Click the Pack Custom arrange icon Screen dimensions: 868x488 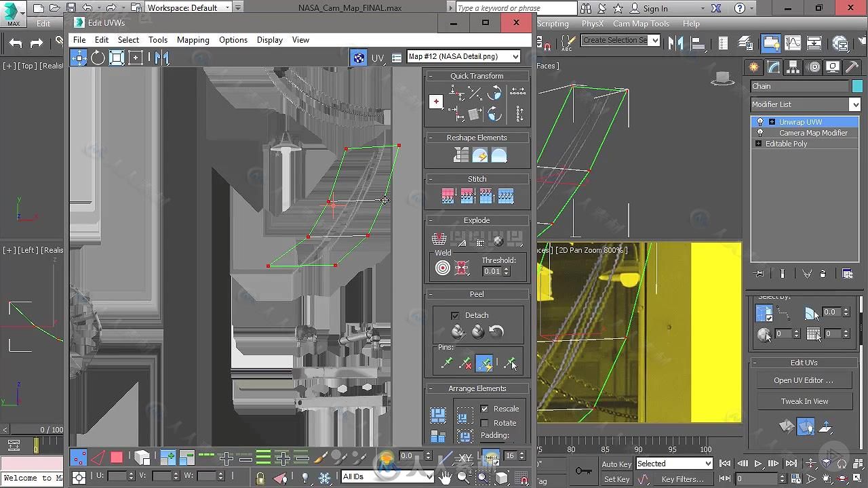(x=438, y=415)
